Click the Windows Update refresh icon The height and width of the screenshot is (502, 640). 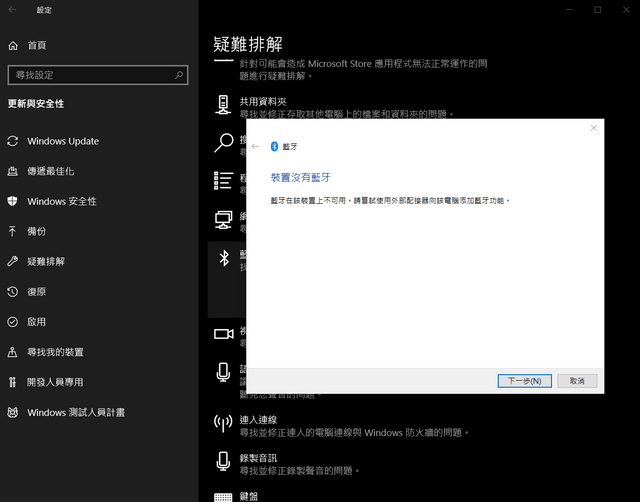pos(13,141)
